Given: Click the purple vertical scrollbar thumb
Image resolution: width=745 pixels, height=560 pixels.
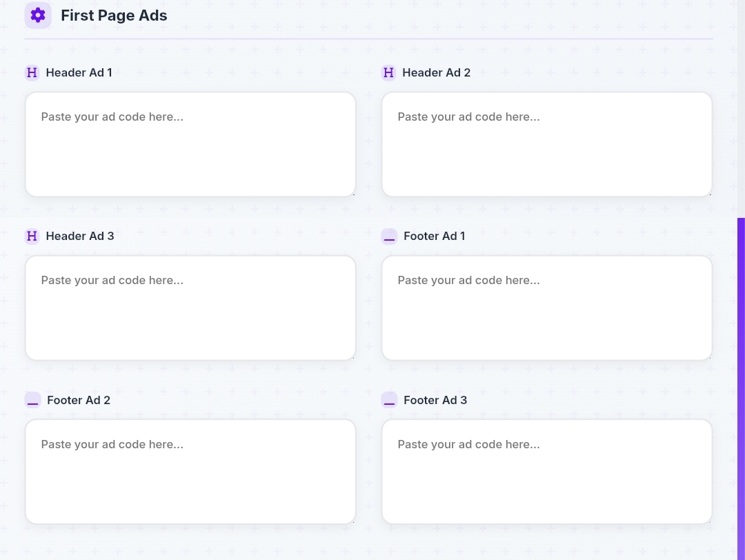Looking at the screenshot, I should (x=741, y=386).
